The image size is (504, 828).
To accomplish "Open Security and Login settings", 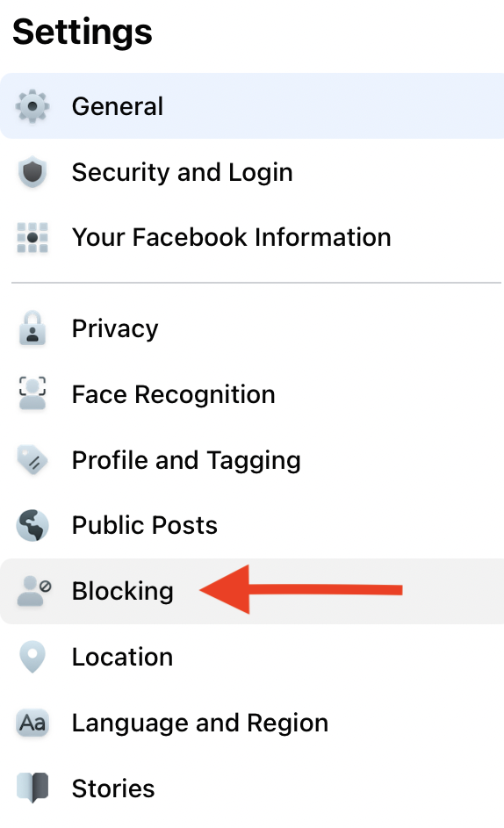I will [x=252, y=171].
